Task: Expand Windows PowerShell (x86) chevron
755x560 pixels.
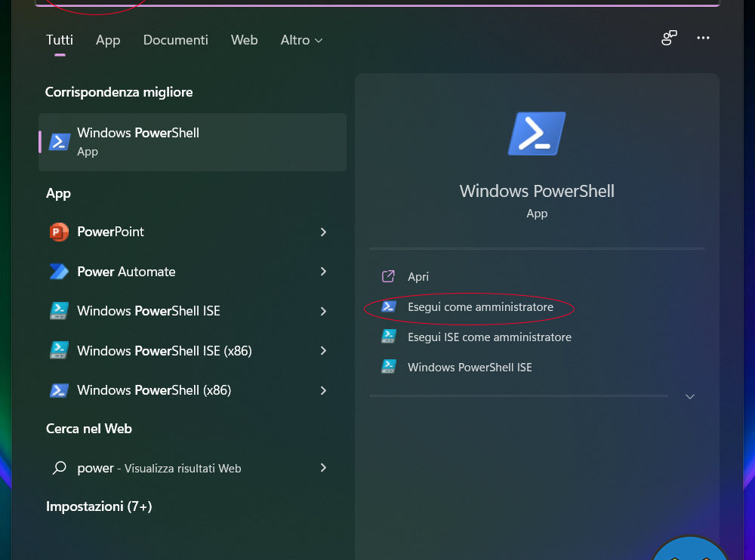Action: [x=324, y=390]
